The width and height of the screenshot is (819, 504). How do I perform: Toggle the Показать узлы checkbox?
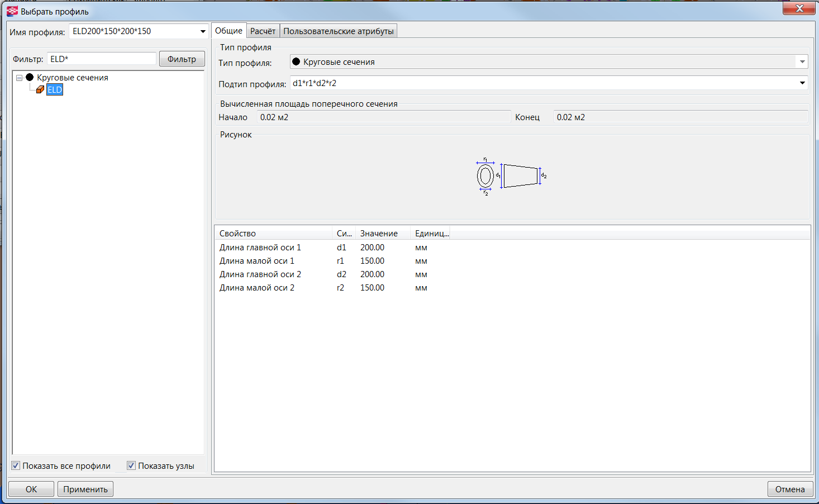click(x=131, y=465)
